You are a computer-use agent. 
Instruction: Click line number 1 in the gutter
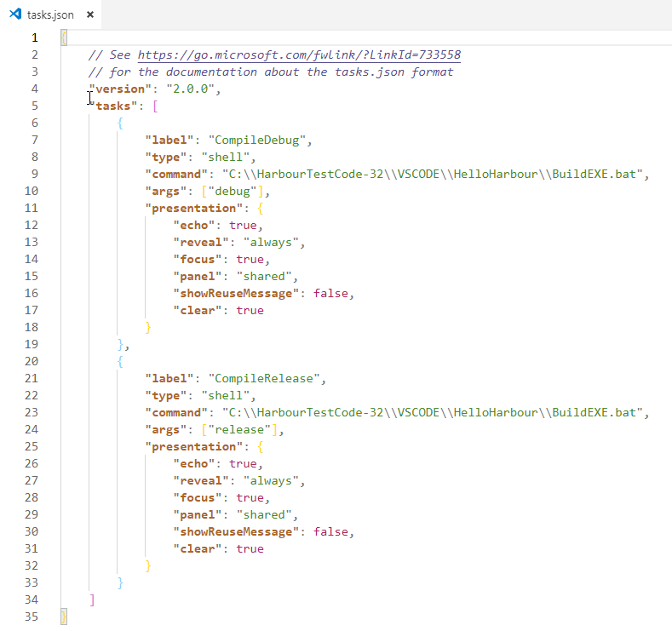coord(34,37)
